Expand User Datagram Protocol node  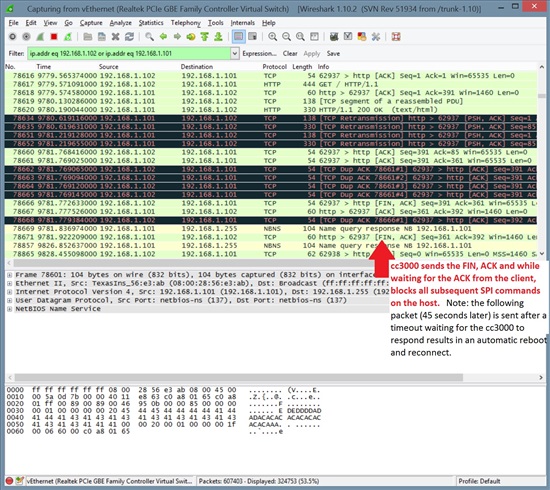9,300
